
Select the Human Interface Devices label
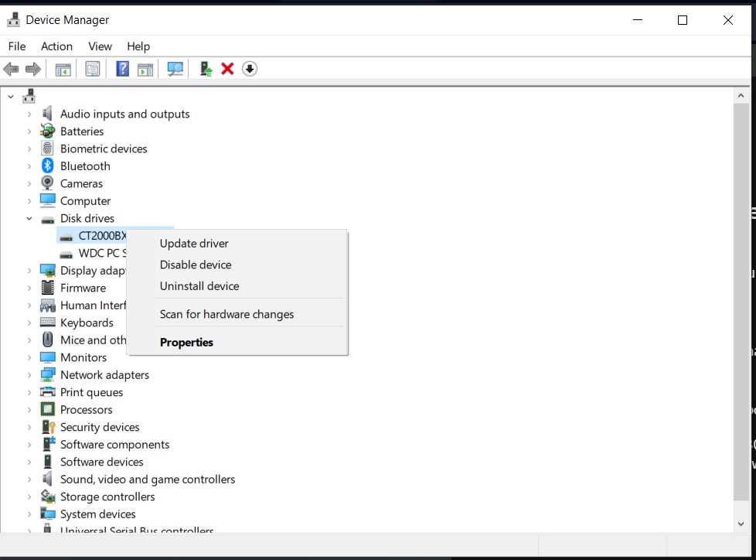coord(93,306)
